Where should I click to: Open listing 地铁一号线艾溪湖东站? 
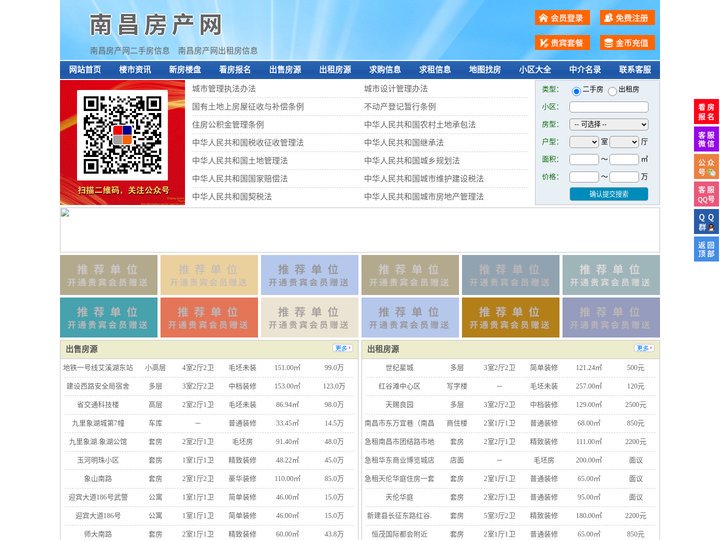point(98,367)
